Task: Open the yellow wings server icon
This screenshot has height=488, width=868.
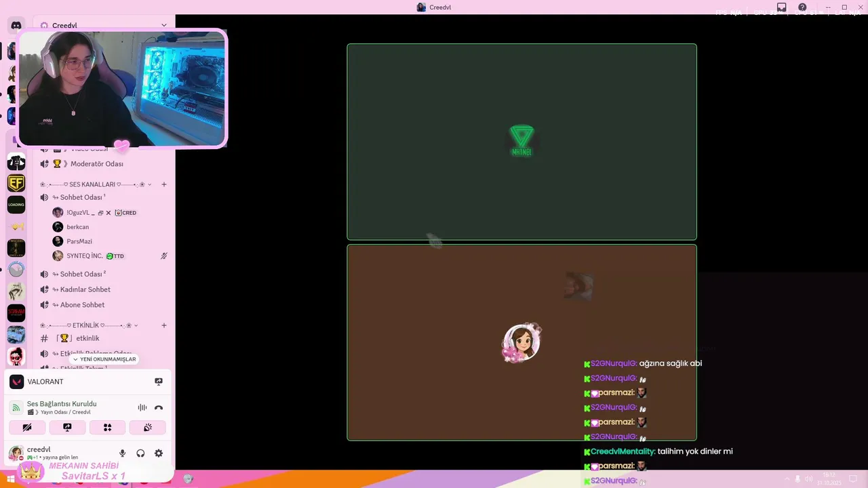Action: (x=16, y=226)
